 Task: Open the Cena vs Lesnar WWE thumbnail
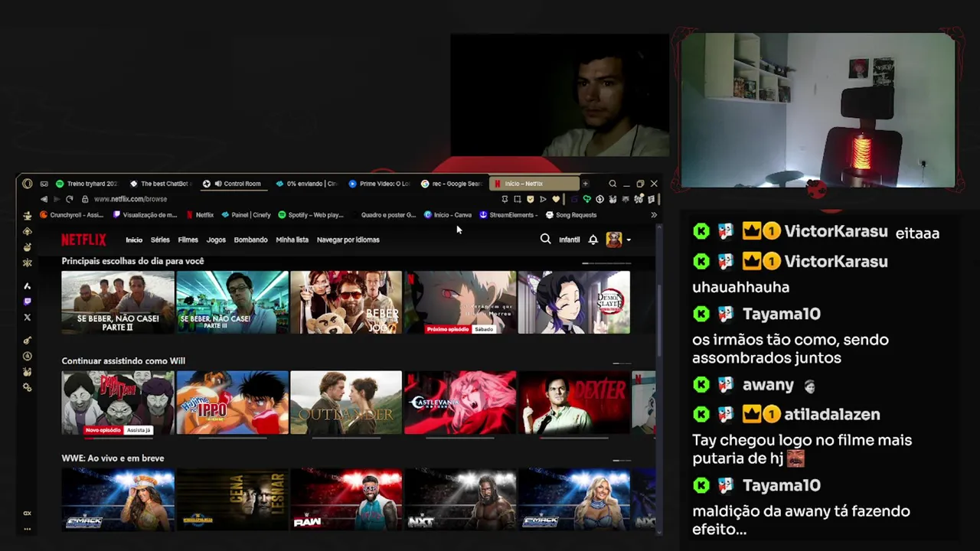click(x=232, y=500)
